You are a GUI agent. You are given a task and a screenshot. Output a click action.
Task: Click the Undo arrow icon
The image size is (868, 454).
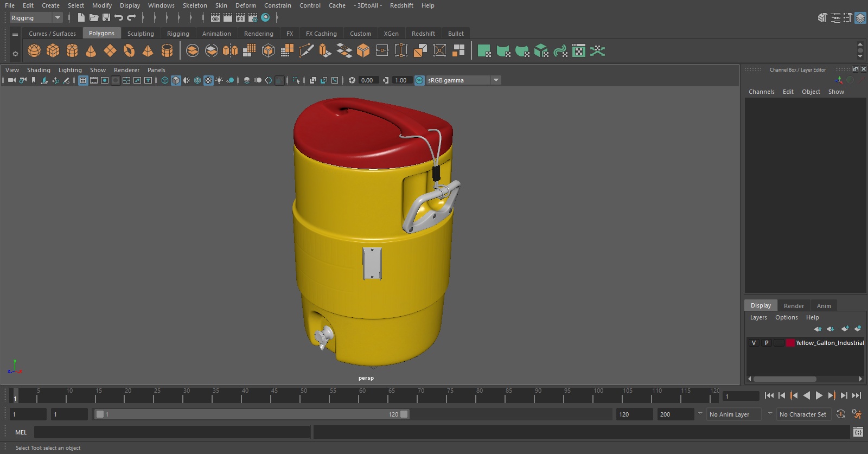pyautogui.click(x=119, y=18)
